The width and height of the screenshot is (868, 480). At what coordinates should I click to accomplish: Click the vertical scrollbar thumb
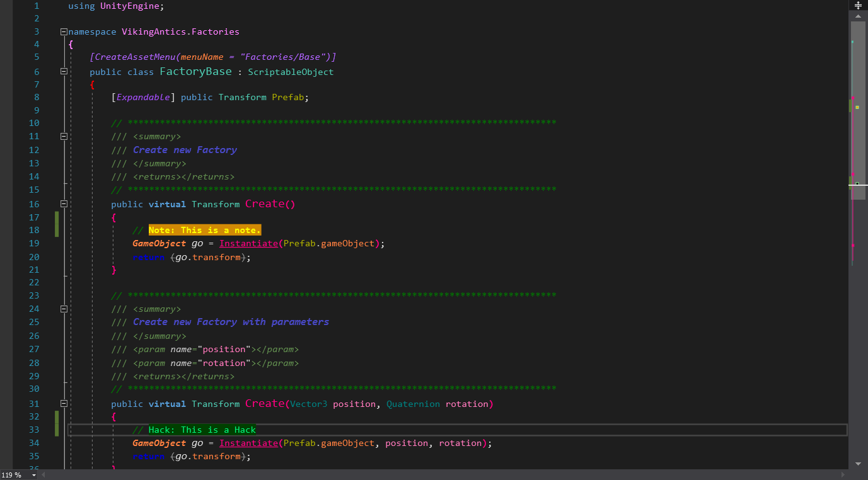click(x=858, y=110)
